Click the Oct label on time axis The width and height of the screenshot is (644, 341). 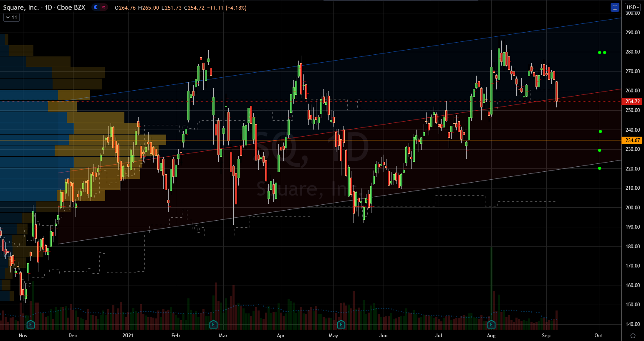pos(599,336)
